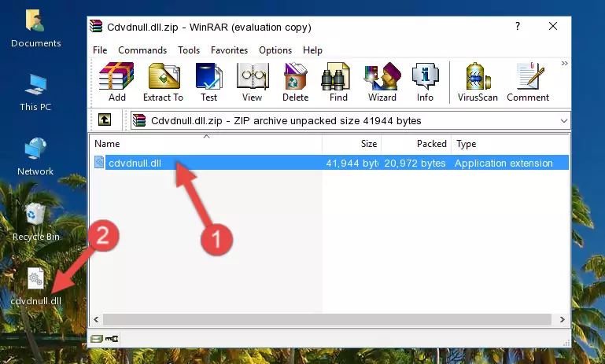
Task: Open the Commands menu
Action: pyautogui.click(x=142, y=50)
